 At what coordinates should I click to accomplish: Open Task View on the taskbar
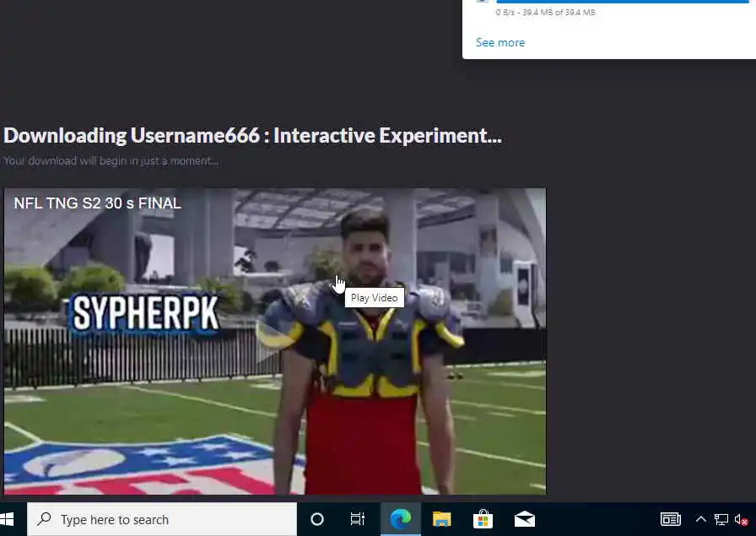pyautogui.click(x=357, y=520)
